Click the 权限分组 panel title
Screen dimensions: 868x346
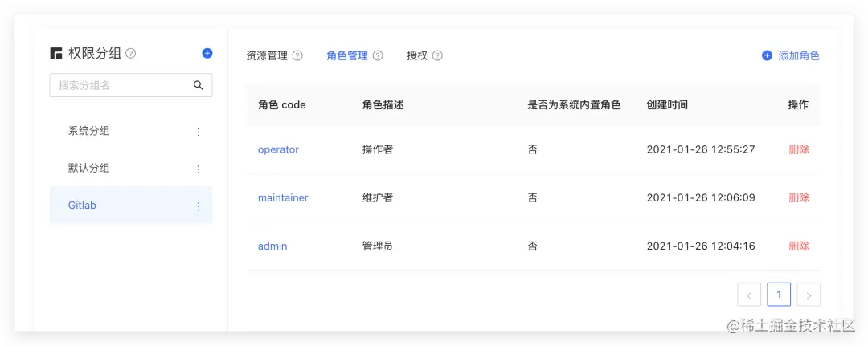pos(94,54)
